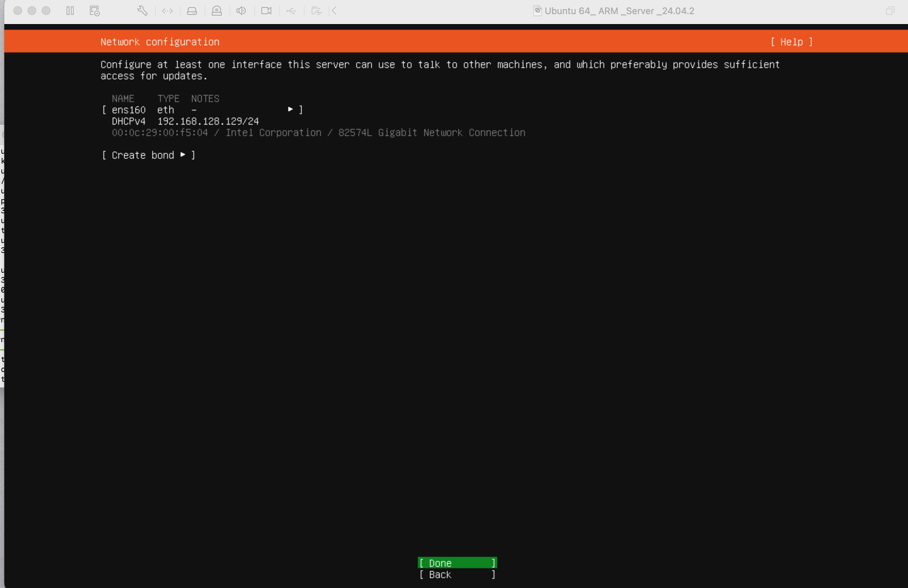Click the network adapter icon
908x588 pixels.
[168, 11]
